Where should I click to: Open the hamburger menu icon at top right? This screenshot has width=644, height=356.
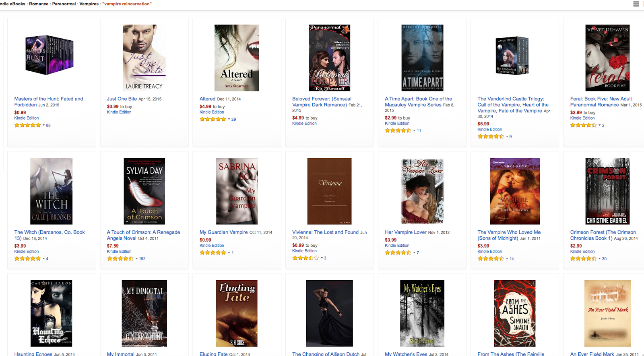tap(636, 4)
